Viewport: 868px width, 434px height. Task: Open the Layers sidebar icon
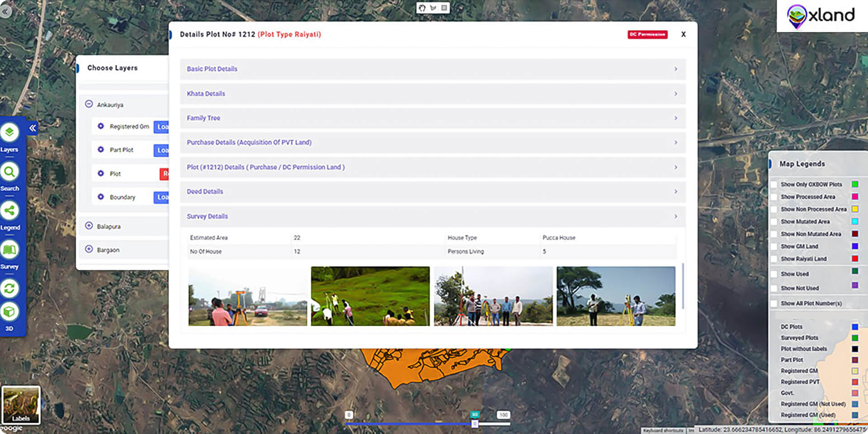[x=9, y=132]
